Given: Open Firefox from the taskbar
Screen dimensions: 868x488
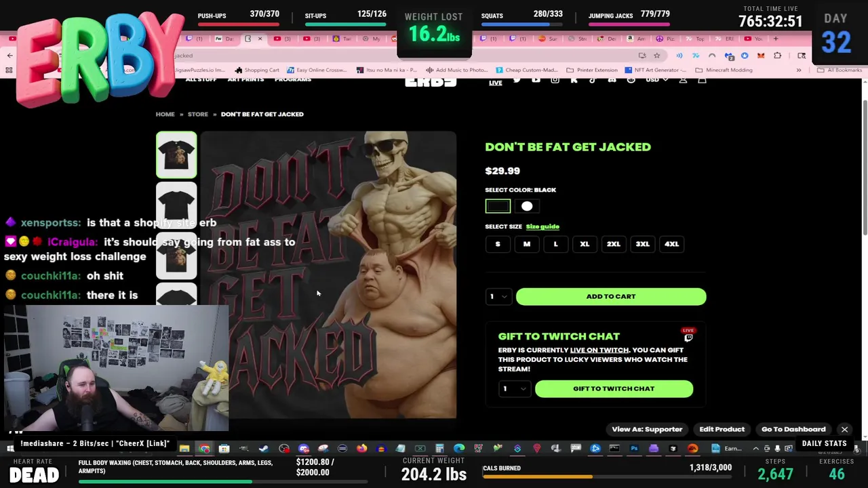Looking at the screenshot, I should tap(363, 448).
